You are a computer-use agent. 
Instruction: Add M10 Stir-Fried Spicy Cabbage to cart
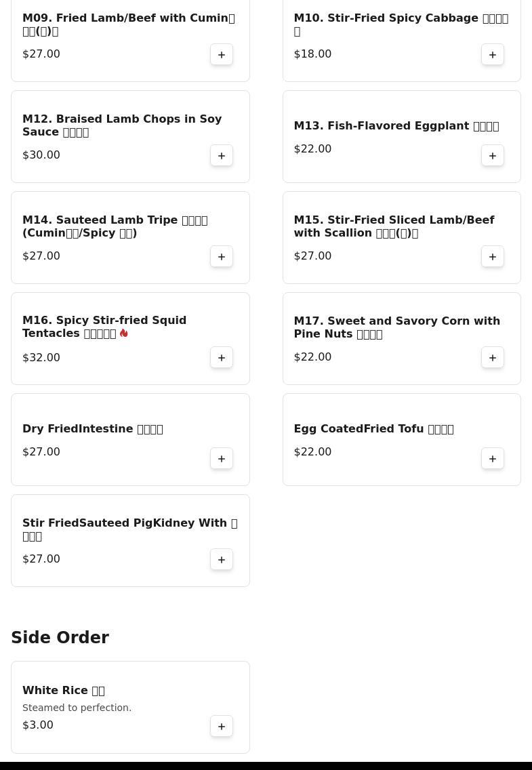[493, 54]
